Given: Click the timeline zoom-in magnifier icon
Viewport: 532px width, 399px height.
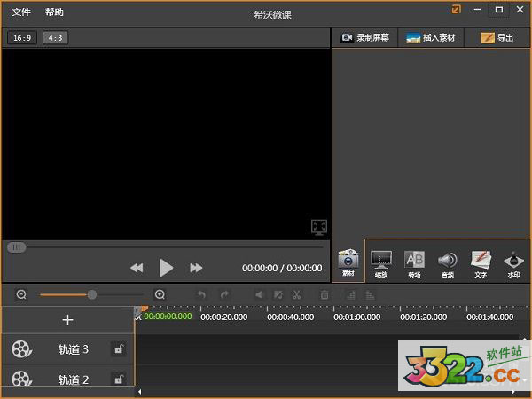Looking at the screenshot, I should click(160, 294).
